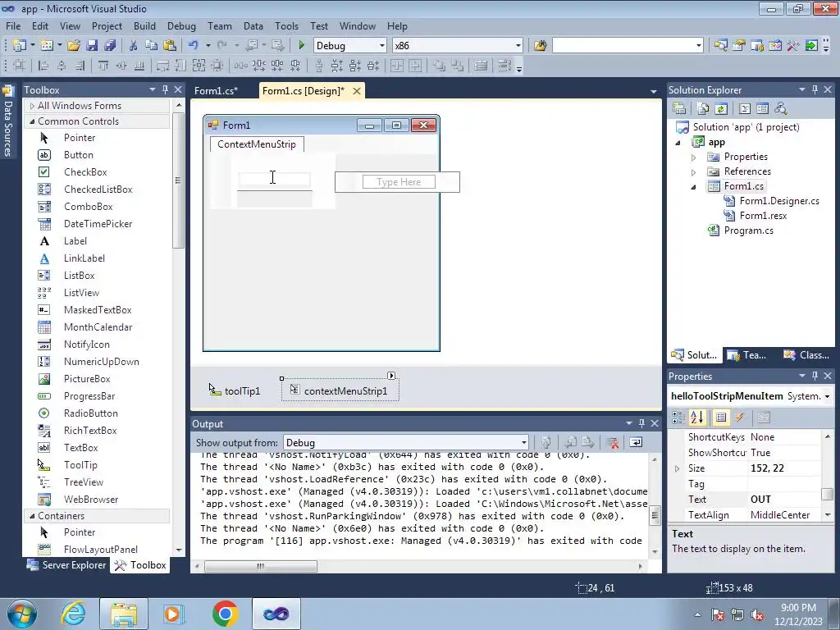Click the Copy icon in the toolbar
This screenshot has width=840, height=630.
(x=152, y=46)
